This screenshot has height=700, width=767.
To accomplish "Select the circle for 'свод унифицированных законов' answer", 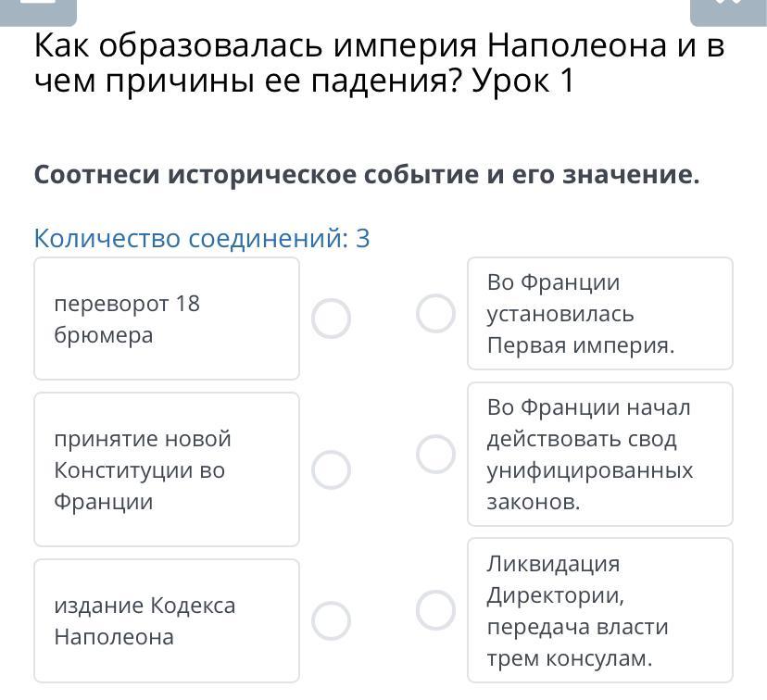I will pos(435,454).
